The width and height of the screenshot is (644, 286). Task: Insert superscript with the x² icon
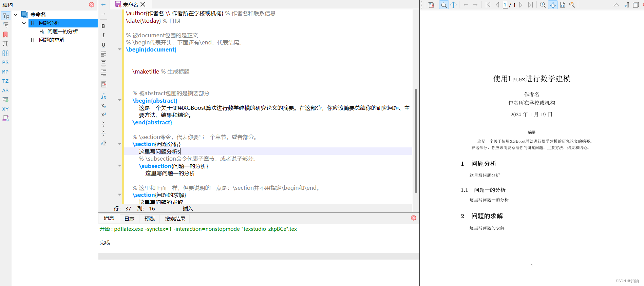pyautogui.click(x=103, y=115)
